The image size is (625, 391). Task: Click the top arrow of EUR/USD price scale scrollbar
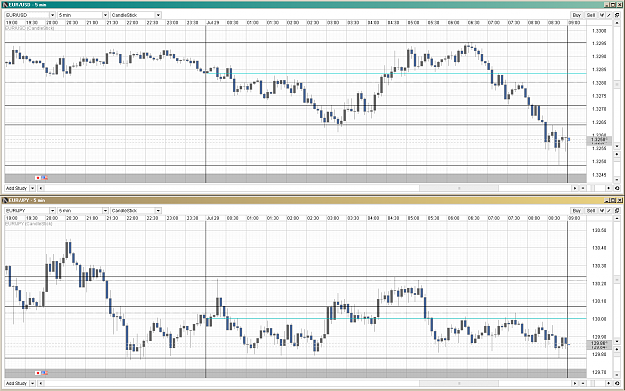(617, 23)
